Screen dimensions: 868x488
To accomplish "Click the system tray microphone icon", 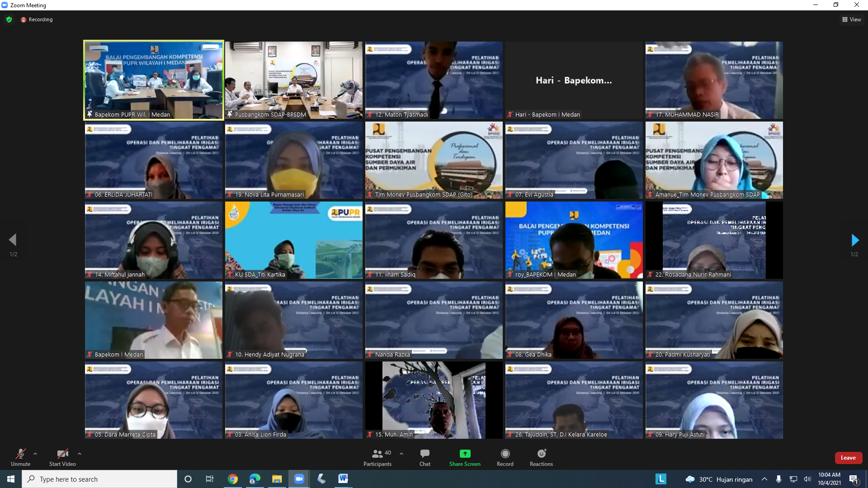I will (x=778, y=479).
